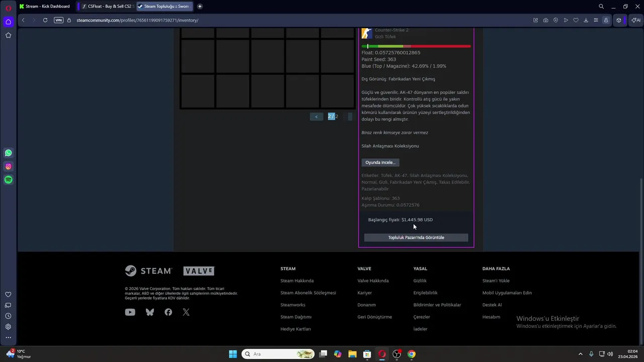Screen dimensions: 644x362
Task: Open sidebar history clock icon
Action: (x=8, y=316)
